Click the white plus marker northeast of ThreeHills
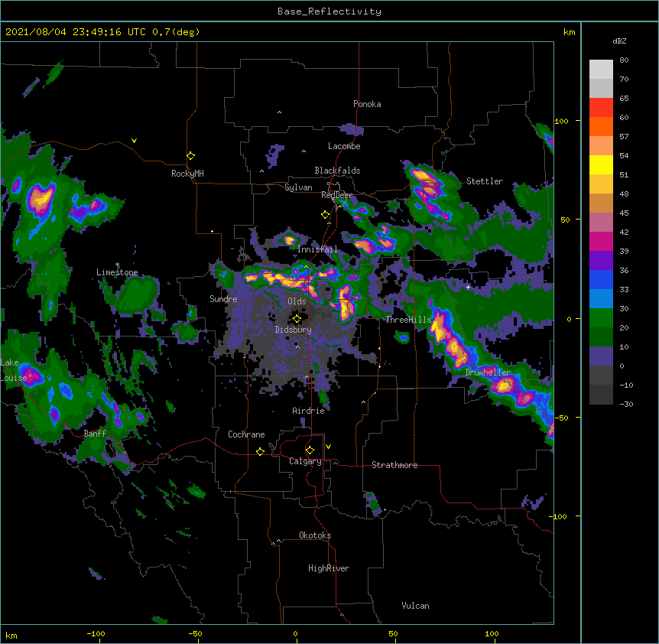 coord(468,287)
